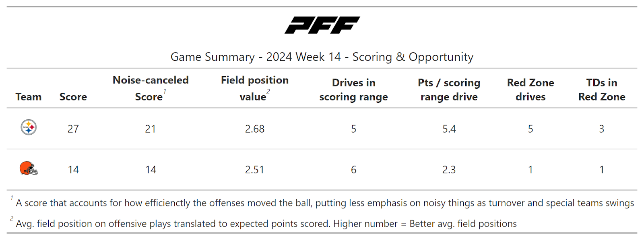Click the Browns field position value 2.51
Viewport: 644px width, 239px height.
click(x=255, y=170)
